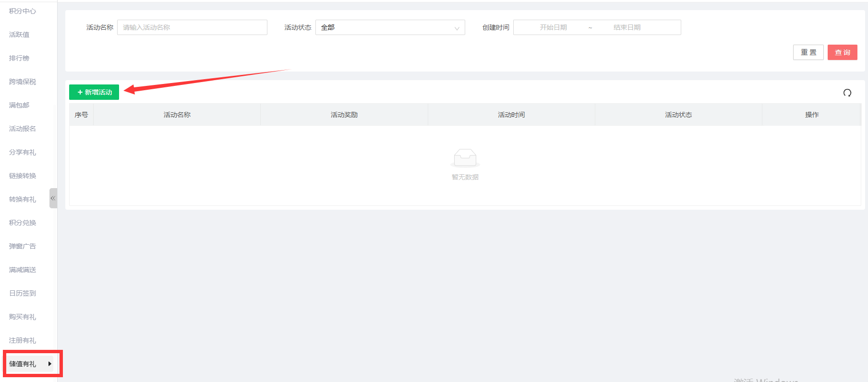Open 分享有礼 from the sidebar
This screenshot has width=868, height=382.
(23, 152)
